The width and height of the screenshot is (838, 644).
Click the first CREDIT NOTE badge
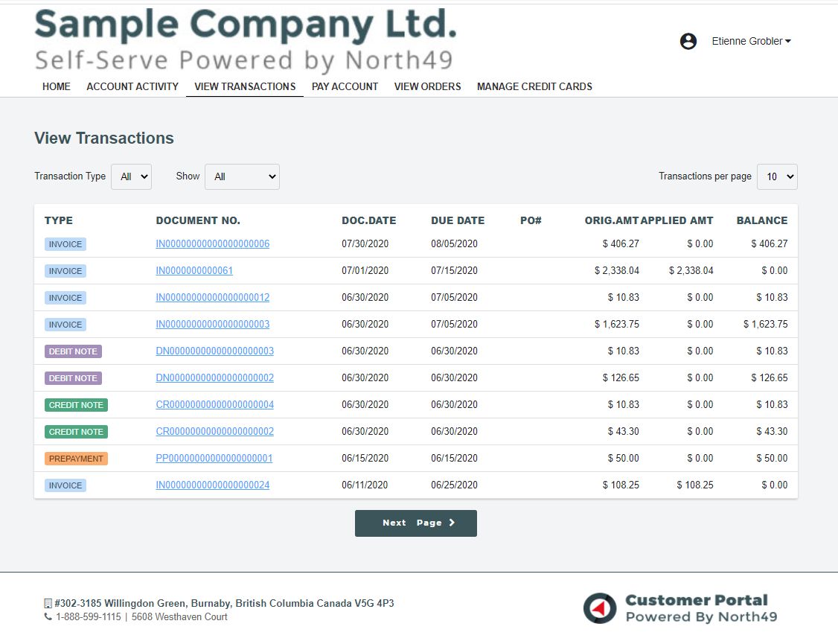coord(76,405)
